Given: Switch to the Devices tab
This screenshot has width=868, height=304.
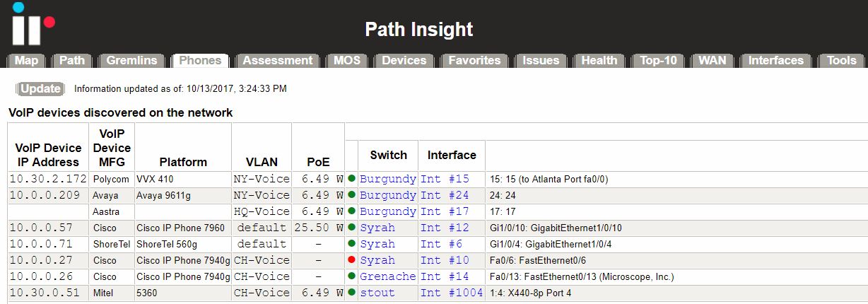Looking at the screenshot, I should pos(404,61).
